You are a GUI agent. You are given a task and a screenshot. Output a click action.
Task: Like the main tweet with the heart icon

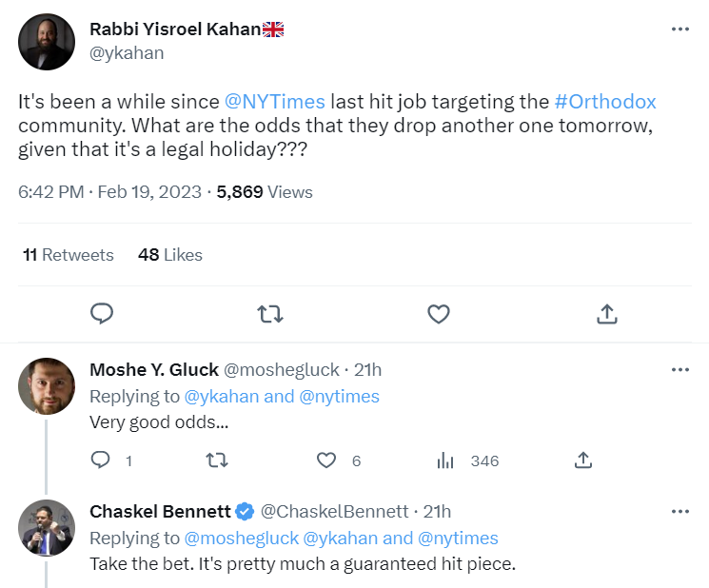pyautogui.click(x=438, y=313)
